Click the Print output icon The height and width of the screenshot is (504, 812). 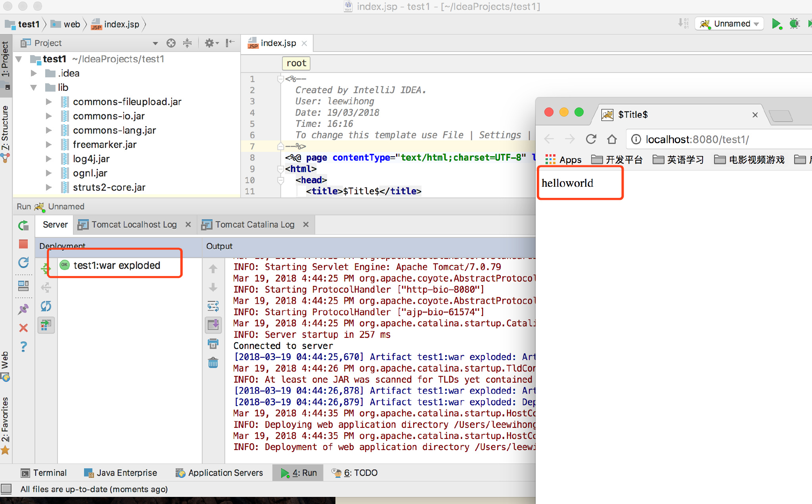(x=213, y=343)
